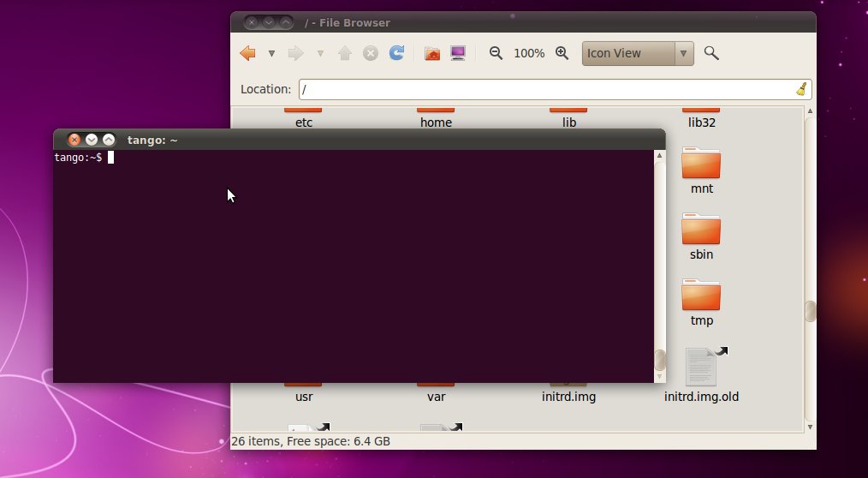Image resolution: width=868 pixels, height=478 pixels.
Task: Zoom in with the plus magnifier
Action: 562,53
